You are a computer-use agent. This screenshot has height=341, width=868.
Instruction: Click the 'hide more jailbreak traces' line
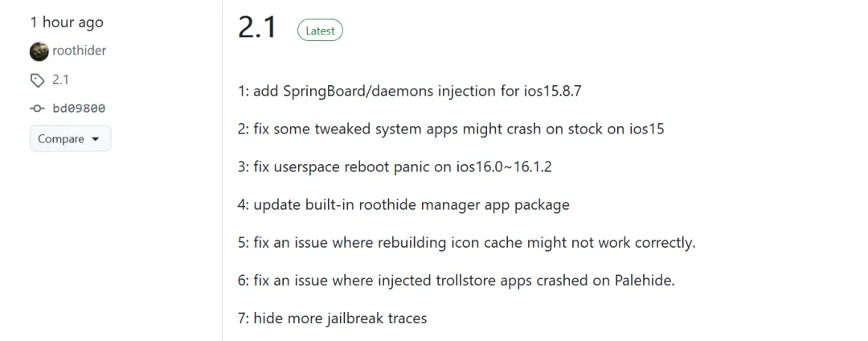pos(332,318)
